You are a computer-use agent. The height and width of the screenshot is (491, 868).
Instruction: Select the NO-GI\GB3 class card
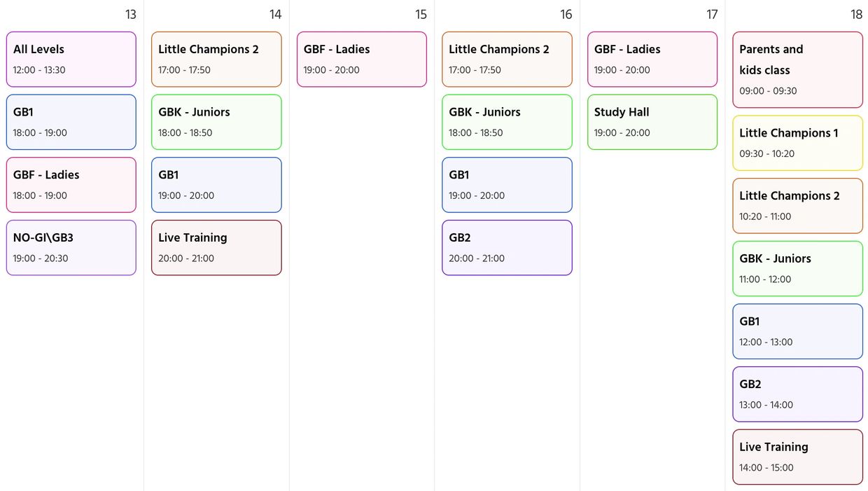pyautogui.click(x=71, y=248)
